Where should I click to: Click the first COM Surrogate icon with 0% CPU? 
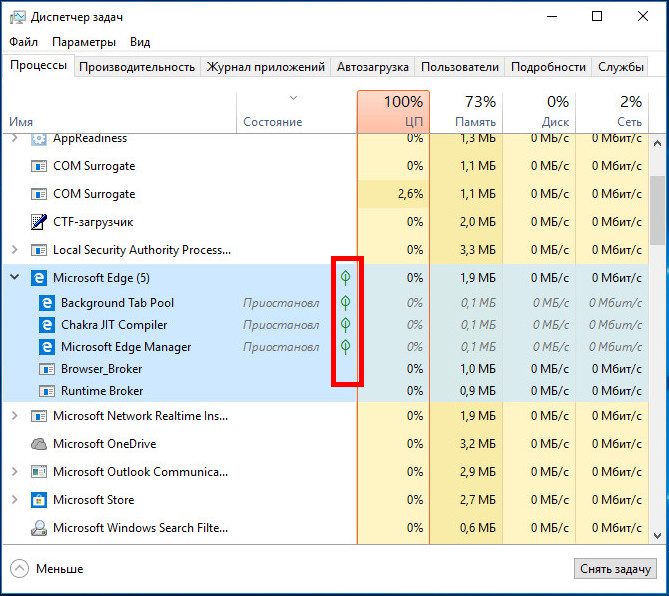tap(39, 166)
